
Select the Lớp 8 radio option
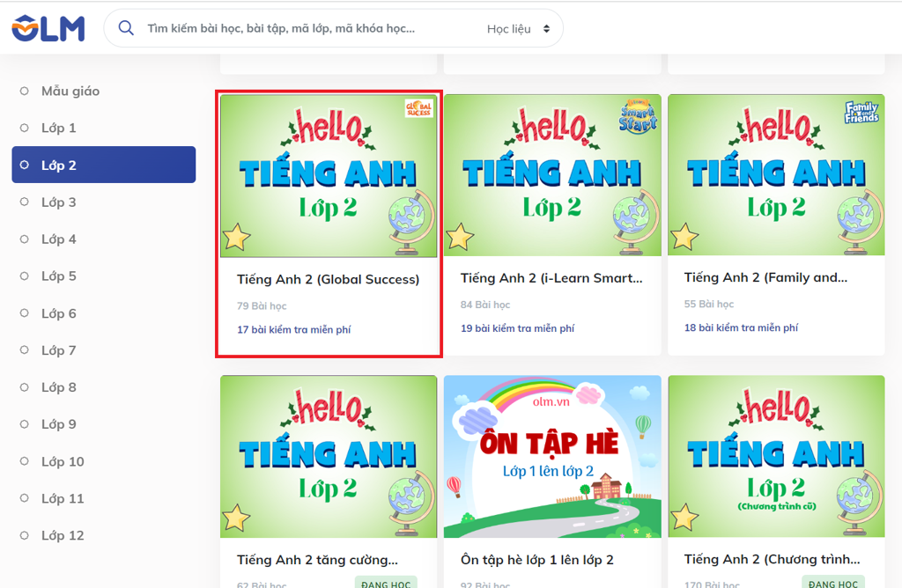[x=24, y=387]
